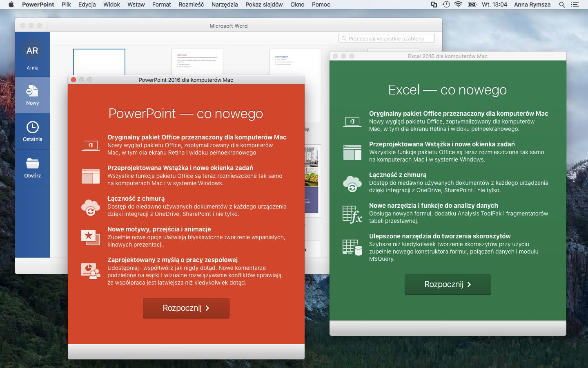
Task: Open the Pomoc menu
Action: click(x=321, y=4)
